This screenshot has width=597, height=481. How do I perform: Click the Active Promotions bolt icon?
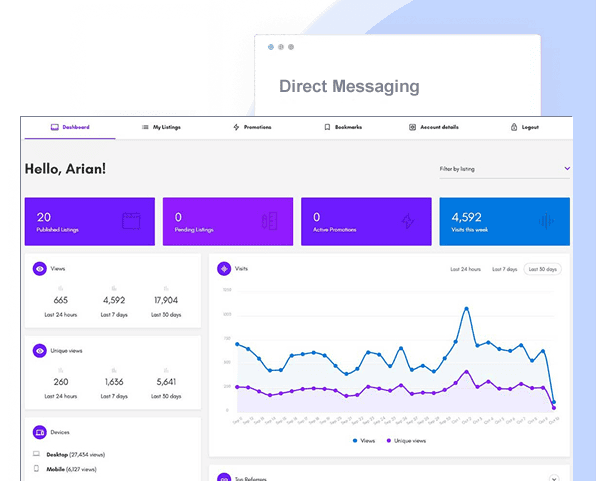[408, 221]
